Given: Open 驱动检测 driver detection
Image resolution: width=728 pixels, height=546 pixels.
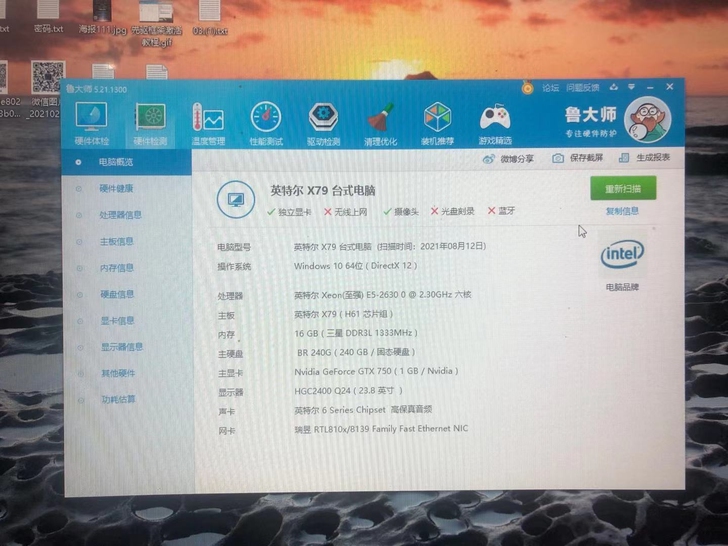Looking at the screenshot, I should pos(323,124).
